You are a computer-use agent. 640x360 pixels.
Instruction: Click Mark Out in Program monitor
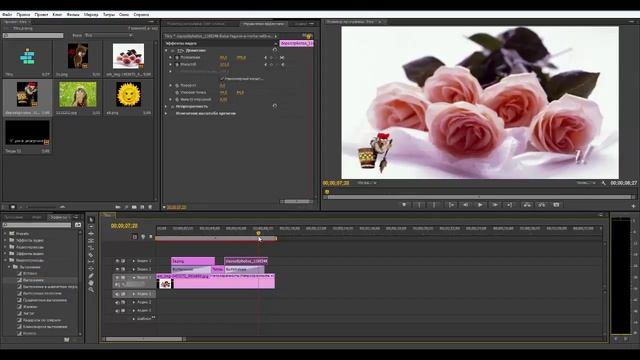pos(434,205)
